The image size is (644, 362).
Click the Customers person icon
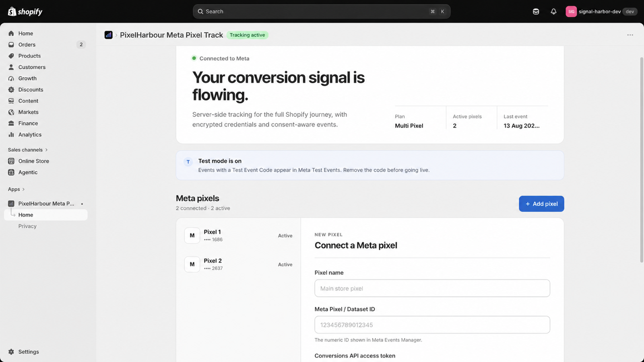click(x=11, y=67)
